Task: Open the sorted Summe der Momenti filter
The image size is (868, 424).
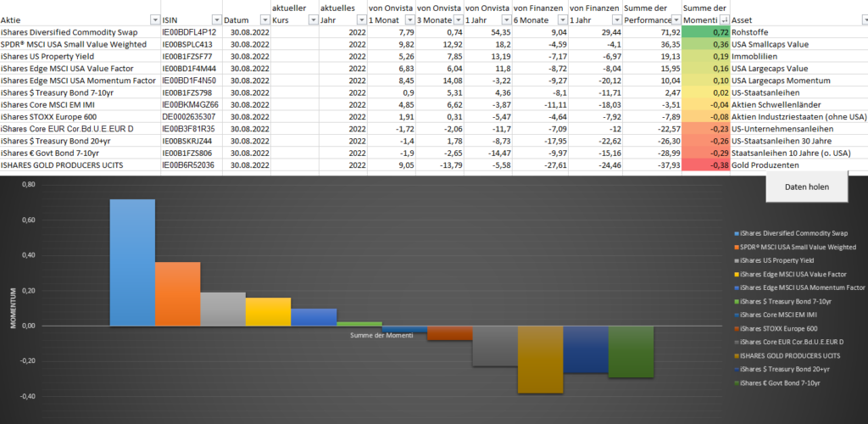Action: pyautogui.click(x=724, y=20)
